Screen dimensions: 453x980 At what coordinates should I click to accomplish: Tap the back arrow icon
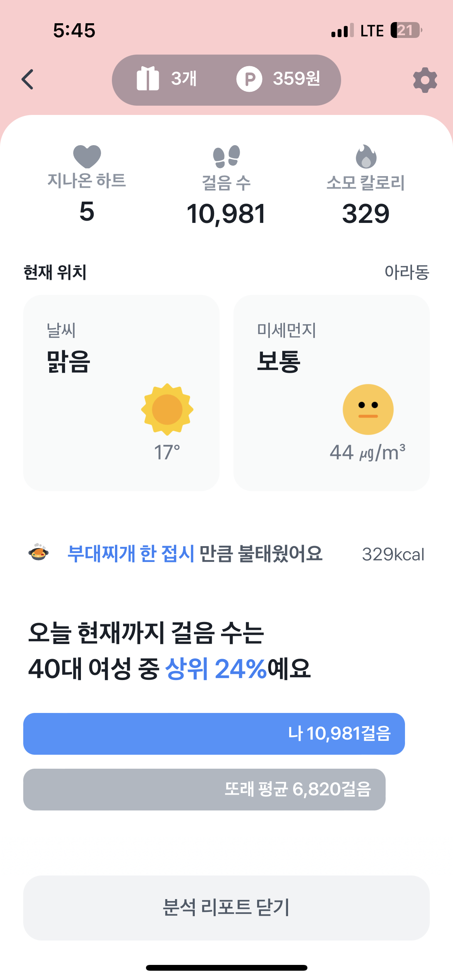pos(28,80)
